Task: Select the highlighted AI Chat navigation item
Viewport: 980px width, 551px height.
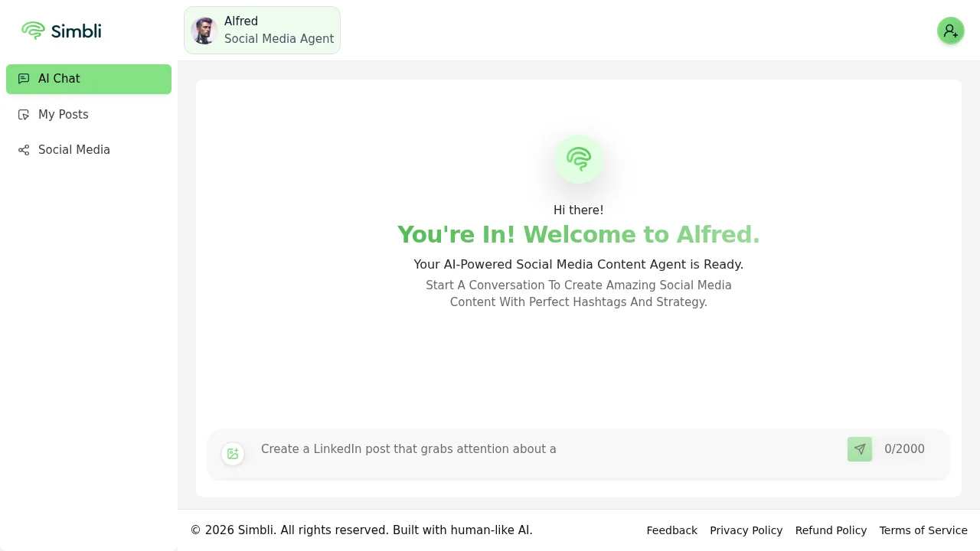Action: pyautogui.click(x=89, y=79)
